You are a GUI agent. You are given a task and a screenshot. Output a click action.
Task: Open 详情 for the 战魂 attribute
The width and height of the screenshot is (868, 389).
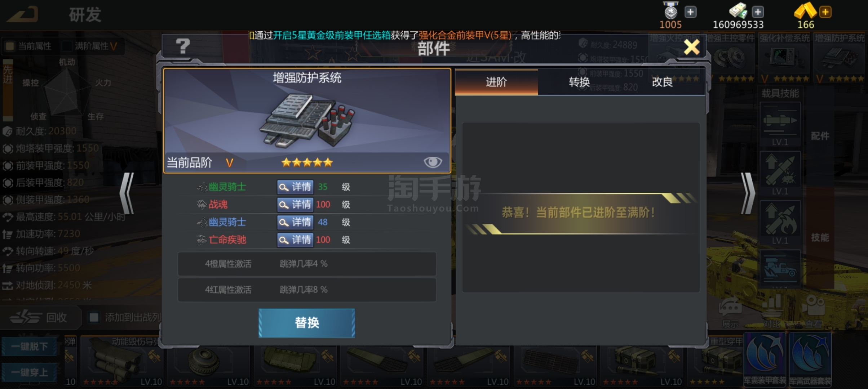(295, 205)
